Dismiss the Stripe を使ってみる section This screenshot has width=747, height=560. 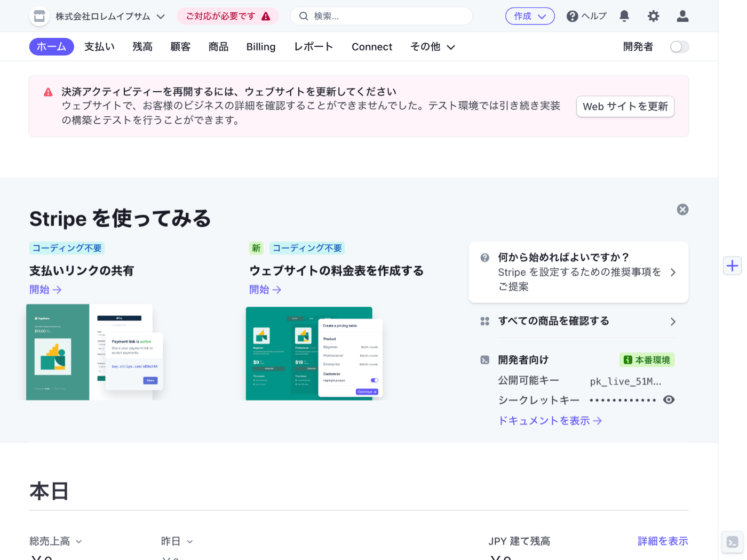tap(682, 210)
